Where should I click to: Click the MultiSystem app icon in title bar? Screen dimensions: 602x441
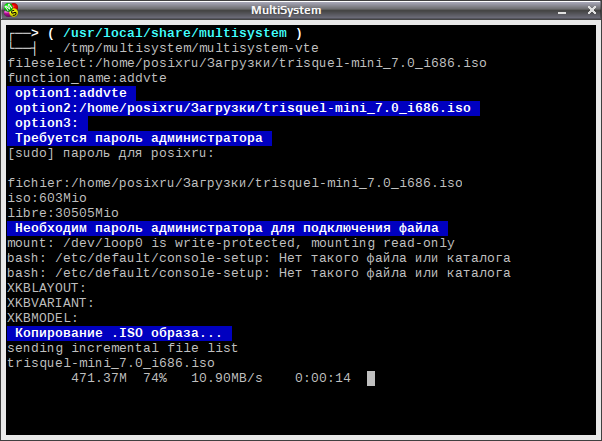pos(11,10)
